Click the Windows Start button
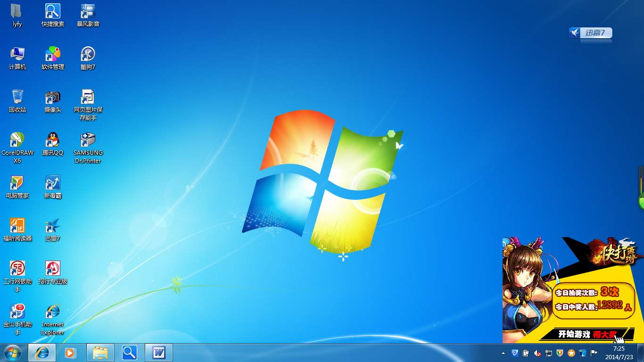 pyautogui.click(x=12, y=353)
